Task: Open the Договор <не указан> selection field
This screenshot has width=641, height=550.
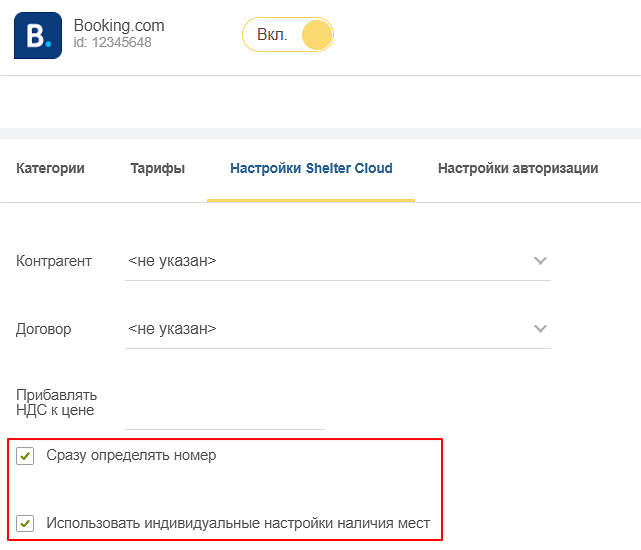Action: pyautogui.click(x=338, y=329)
